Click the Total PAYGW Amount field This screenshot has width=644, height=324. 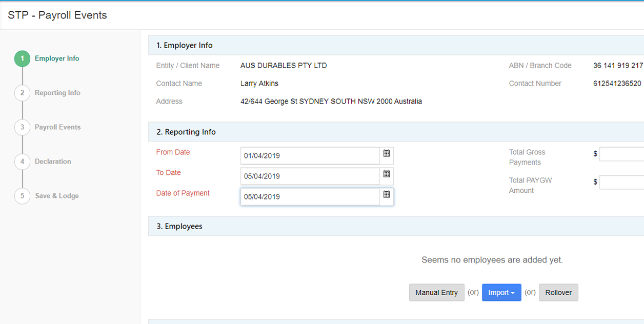(x=621, y=183)
